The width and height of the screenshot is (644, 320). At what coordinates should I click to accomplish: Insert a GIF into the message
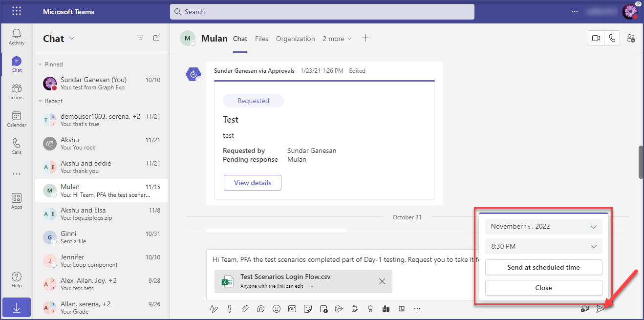tap(292, 309)
